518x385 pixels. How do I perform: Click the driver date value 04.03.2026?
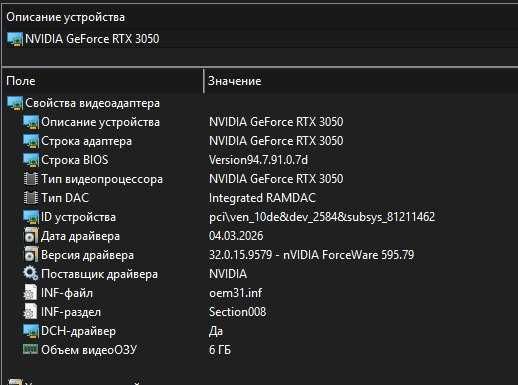click(236, 236)
